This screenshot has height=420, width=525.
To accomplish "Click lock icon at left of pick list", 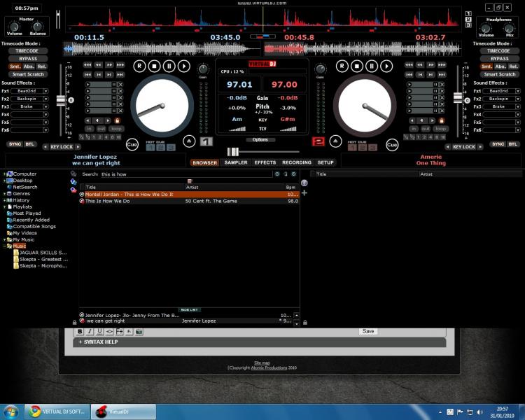I will point(74,322).
